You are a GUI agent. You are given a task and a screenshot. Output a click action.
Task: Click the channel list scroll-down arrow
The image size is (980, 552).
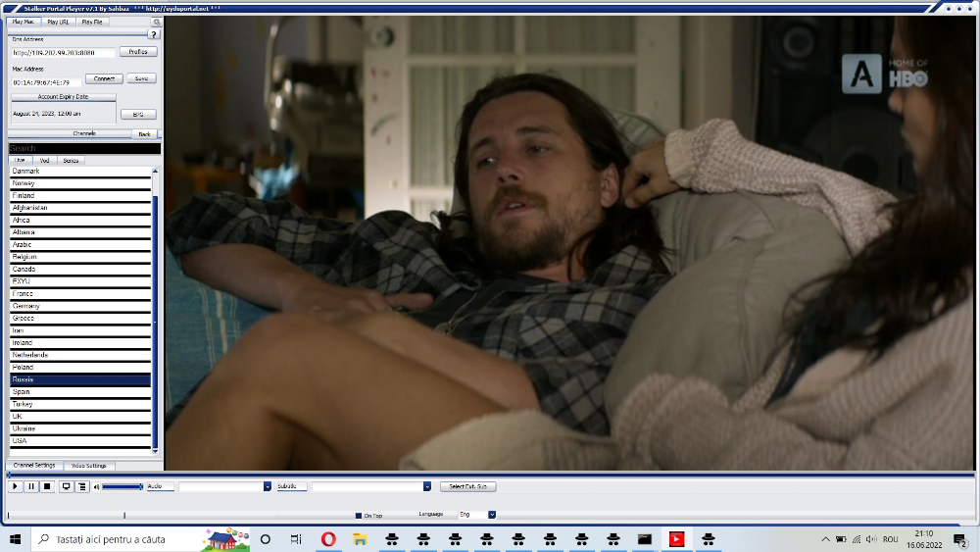(x=155, y=451)
